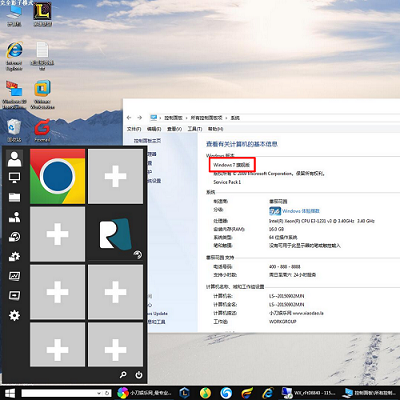Open the 查看(V) menu
Viewport: 400px width, 400px height.
pyautogui.click(x=174, y=129)
